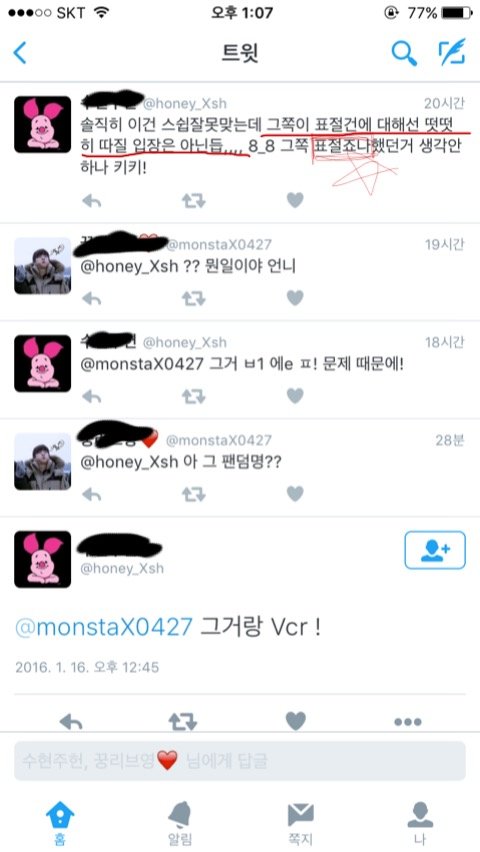480x852 pixels.
Task: Open the search magnifier icon
Action: click(404, 53)
